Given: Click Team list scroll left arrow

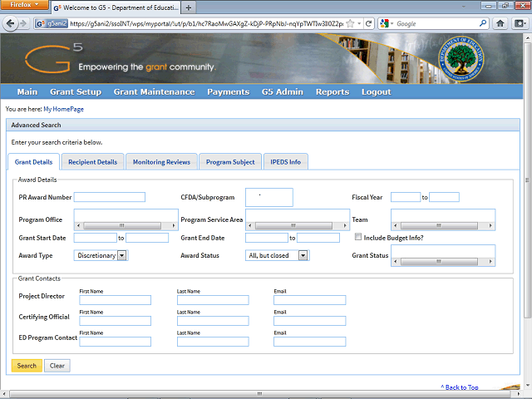Looking at the screenshot, I should (x=396, y=225).
